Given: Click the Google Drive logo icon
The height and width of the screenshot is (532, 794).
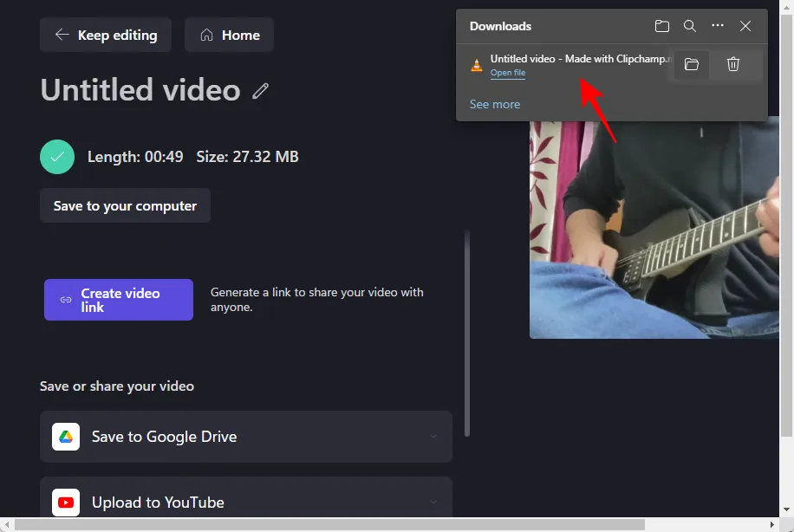Looking at the screenshot, I should pos(66,437).
